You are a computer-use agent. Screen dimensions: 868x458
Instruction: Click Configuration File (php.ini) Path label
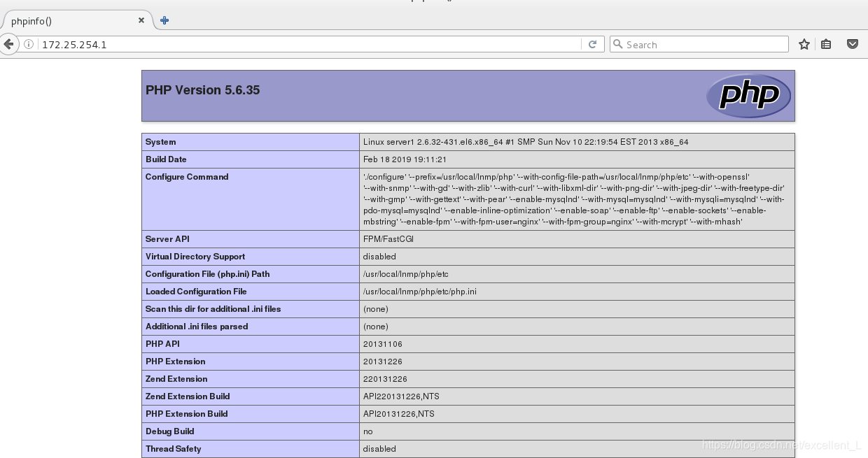pos(207,274)
